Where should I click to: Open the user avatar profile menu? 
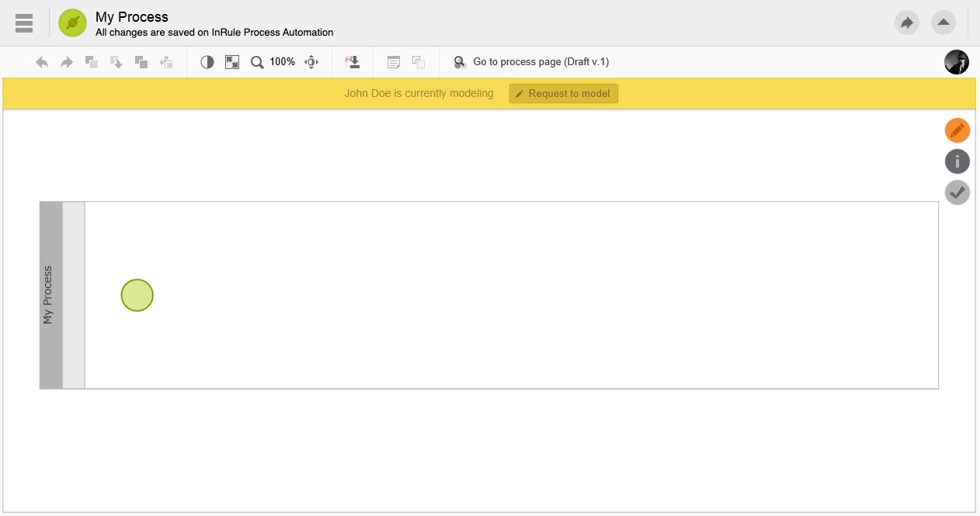pyautogui.click(x=956, y=62)
